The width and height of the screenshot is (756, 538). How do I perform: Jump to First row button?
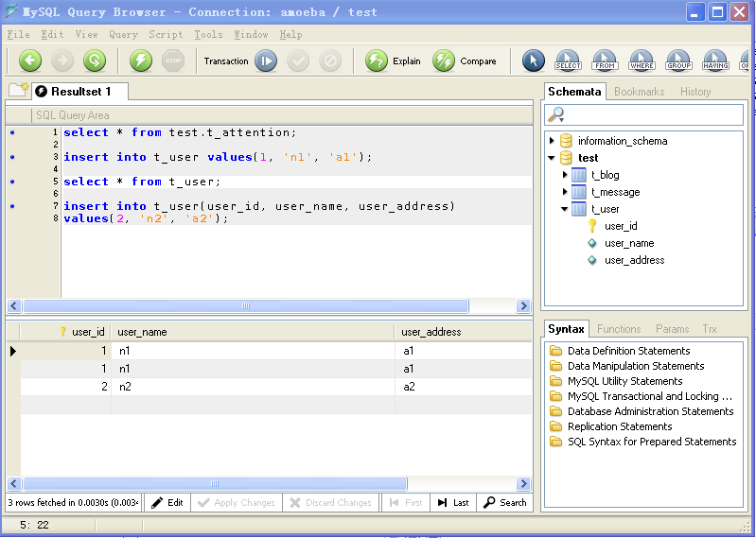point(406,503)
